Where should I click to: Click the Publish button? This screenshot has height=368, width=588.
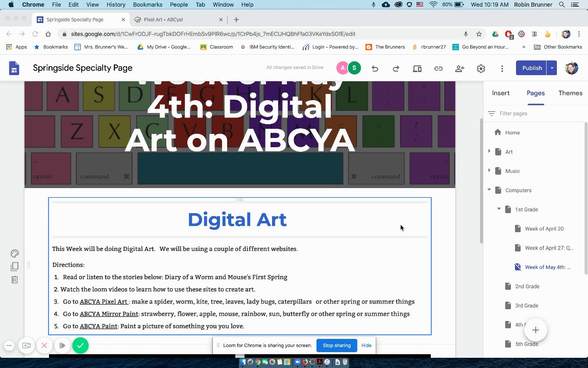[x=531, y=68]
